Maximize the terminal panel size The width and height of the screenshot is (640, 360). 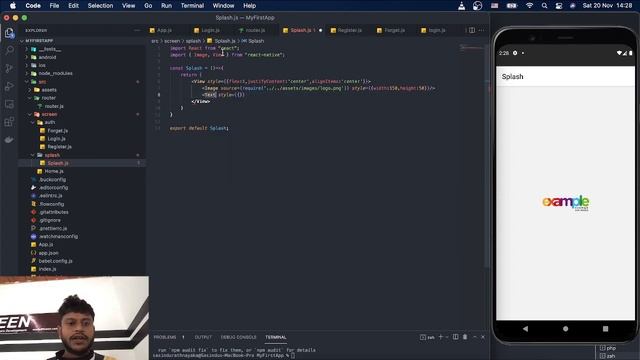pyautogui.click(x=474, y=337)
